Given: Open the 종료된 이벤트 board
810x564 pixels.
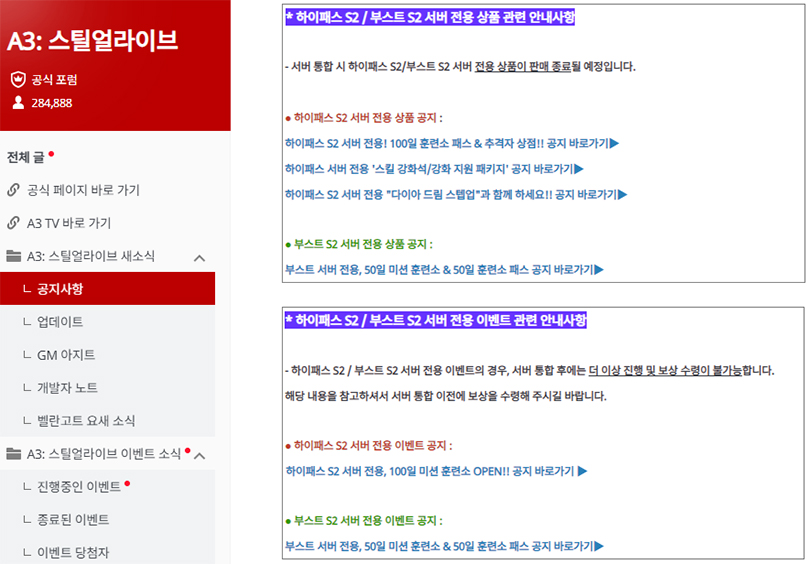Looking at the screenshot, I should coord(73,520).
